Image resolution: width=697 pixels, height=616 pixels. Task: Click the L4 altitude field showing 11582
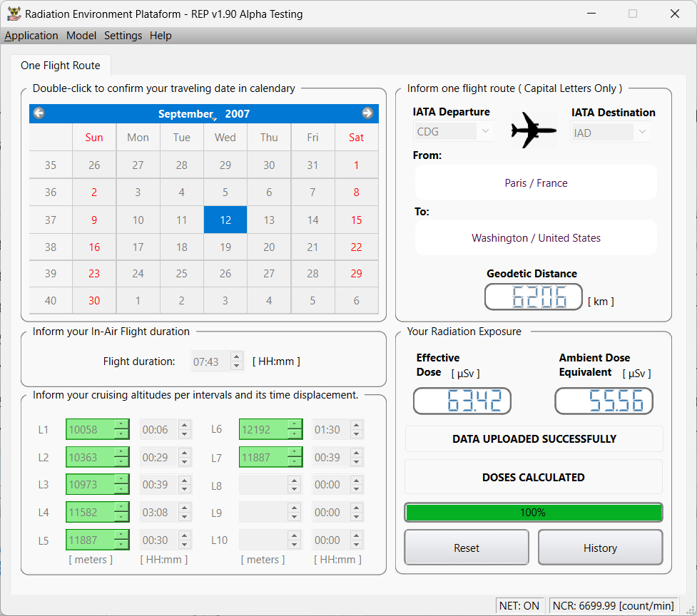point(90,513)
